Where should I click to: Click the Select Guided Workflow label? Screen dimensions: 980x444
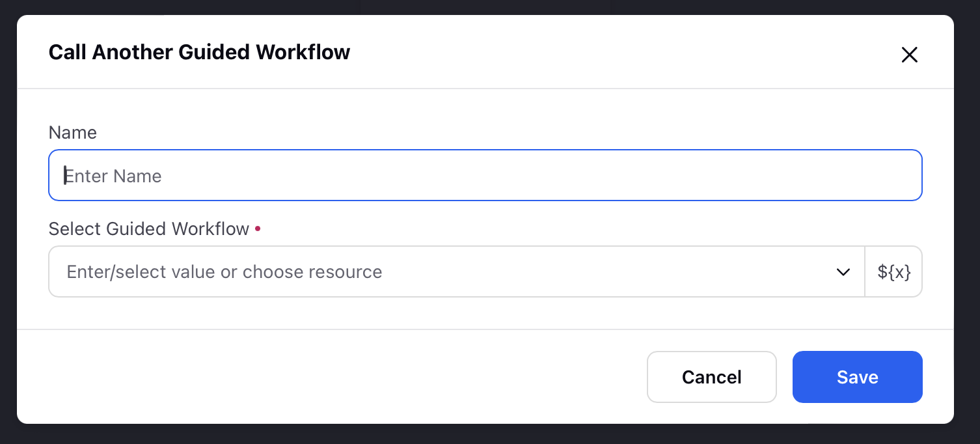click(149, 229)
